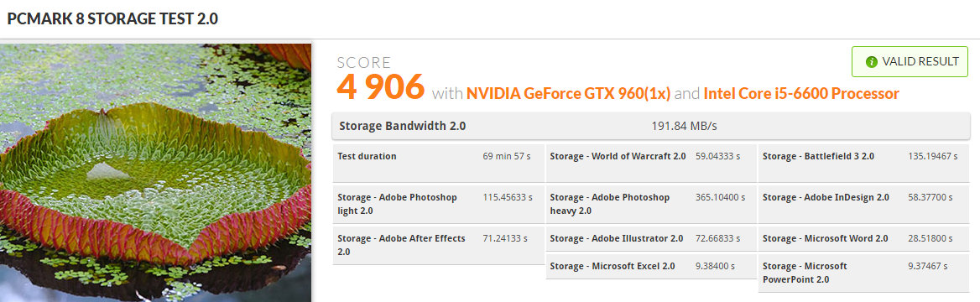
Task: Click Storage - Battlefield 3 2.0 entry
Action: (863, 164)
